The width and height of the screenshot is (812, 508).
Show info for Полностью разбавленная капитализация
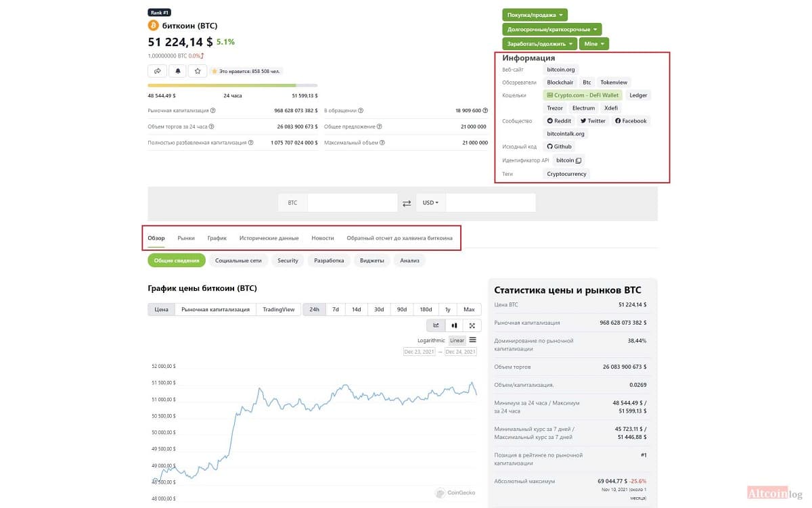(251, 143)
